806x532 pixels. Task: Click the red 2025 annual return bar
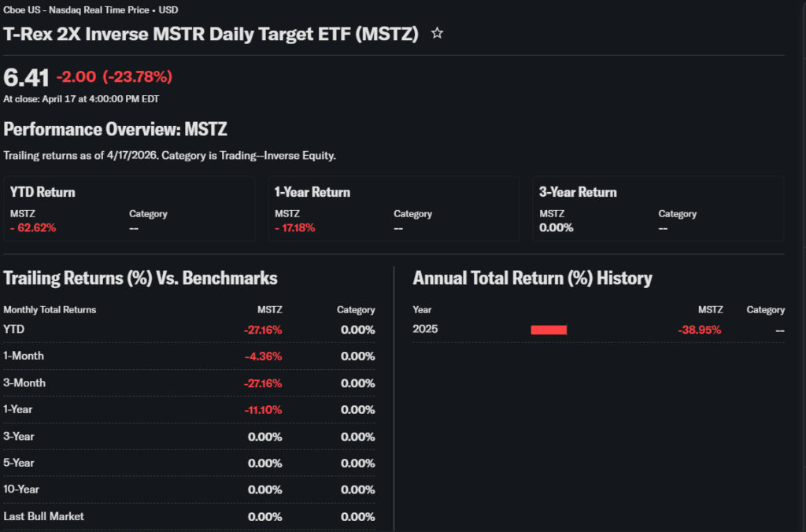(549, 330)
